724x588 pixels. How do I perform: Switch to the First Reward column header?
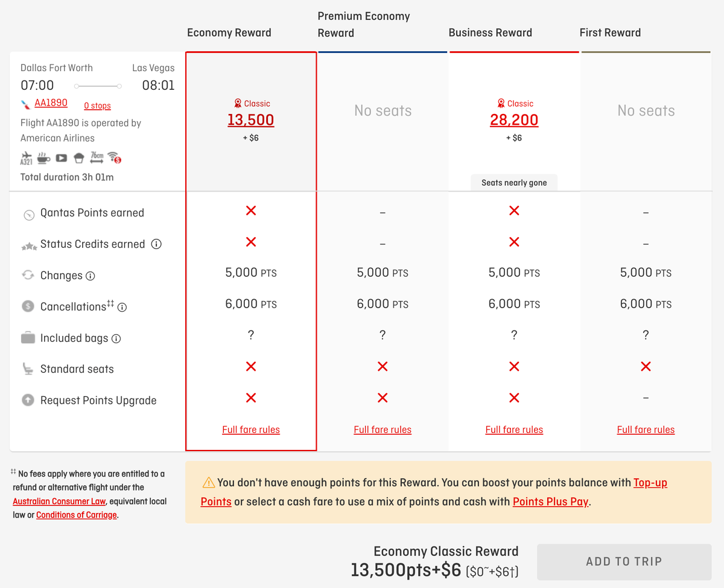click(x=610, y=33)
